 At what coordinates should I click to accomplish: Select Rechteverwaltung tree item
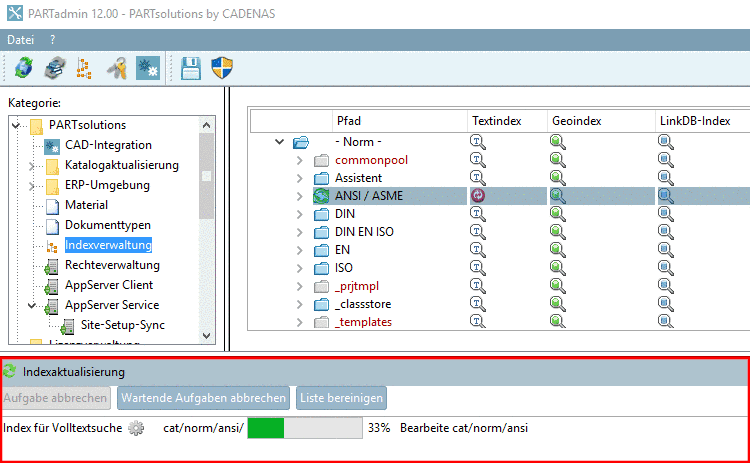coord(112,265)
